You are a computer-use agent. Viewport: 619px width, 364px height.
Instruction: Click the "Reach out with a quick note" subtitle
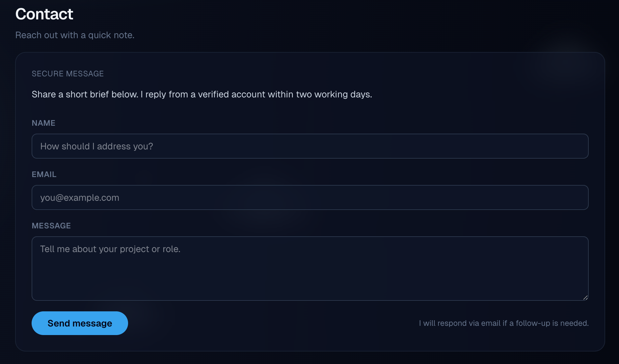(x=75, y=35)
